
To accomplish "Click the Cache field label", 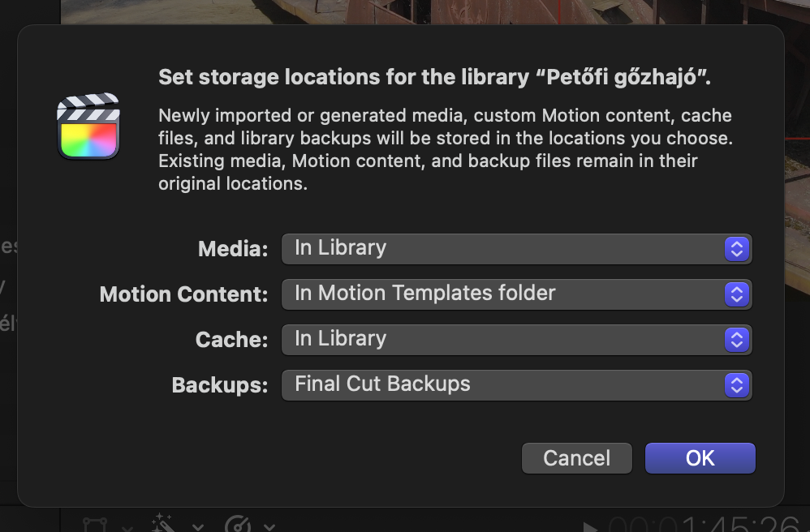I will 231,340.
